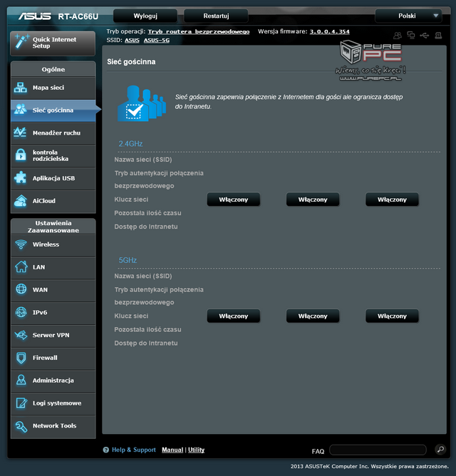456x476 pixels.
Task: Click the AiCloud cloud house icon
Action: tap(21, 201)
